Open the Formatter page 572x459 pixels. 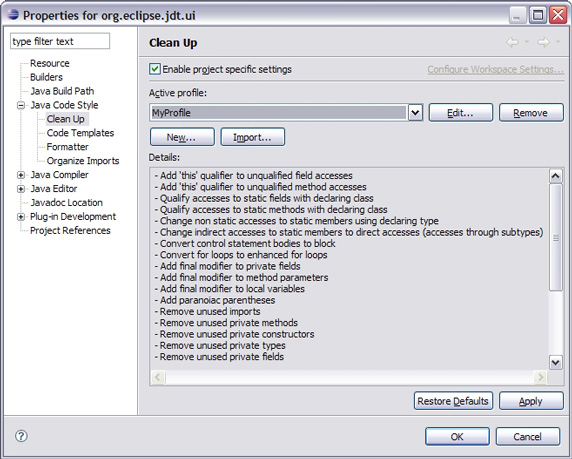point(67,147)
